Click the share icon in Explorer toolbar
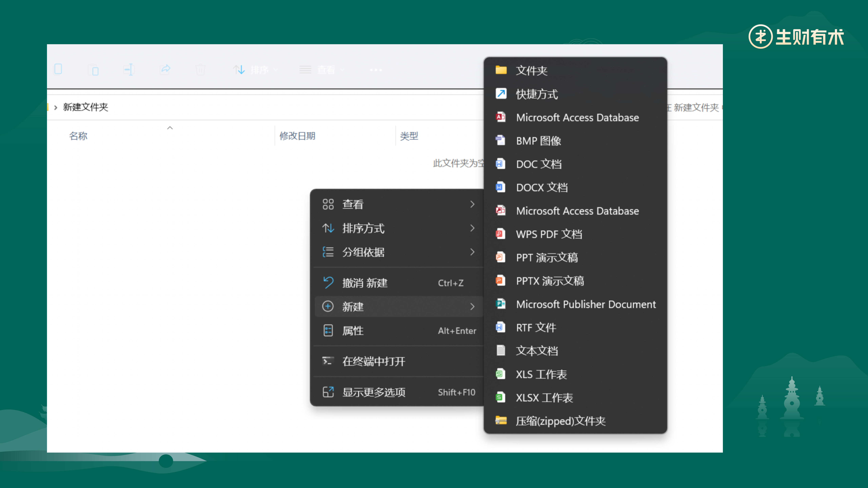This screenshot has width=868, height=488. pos(165,69)
